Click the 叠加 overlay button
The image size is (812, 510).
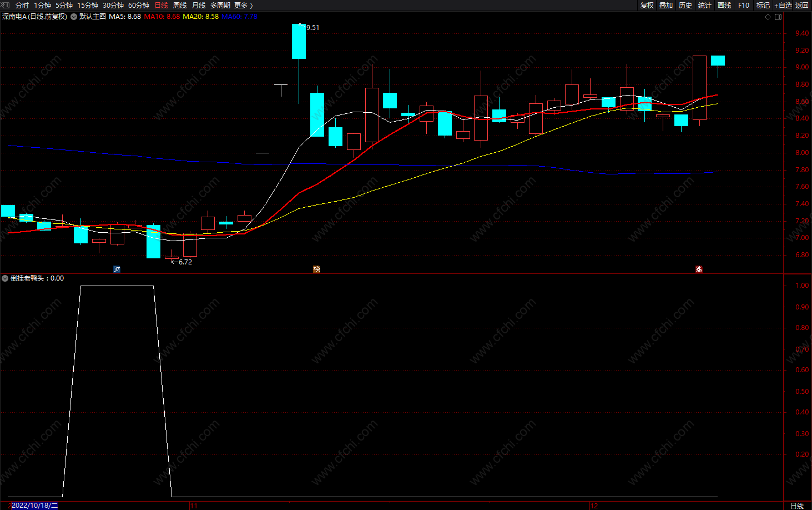pos(666,5)
